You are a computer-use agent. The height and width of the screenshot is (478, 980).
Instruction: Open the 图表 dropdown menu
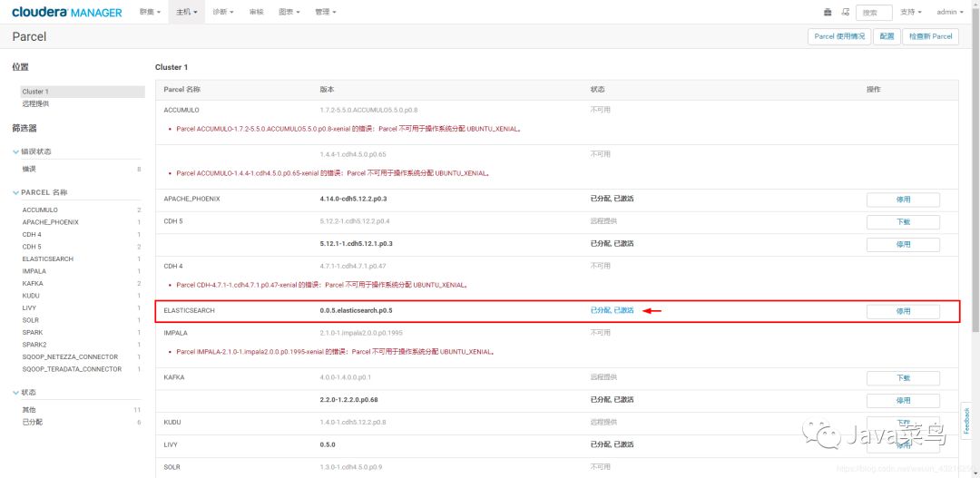(x=289, y=12)
